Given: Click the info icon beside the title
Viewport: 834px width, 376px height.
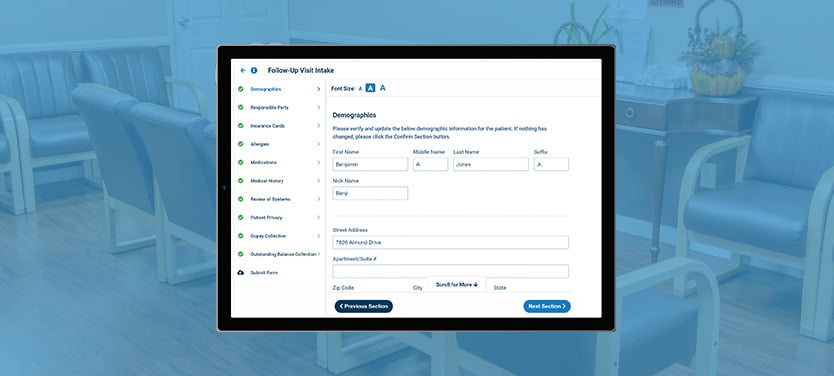Looking at the screenshot, I should click(x=254, y=70).
